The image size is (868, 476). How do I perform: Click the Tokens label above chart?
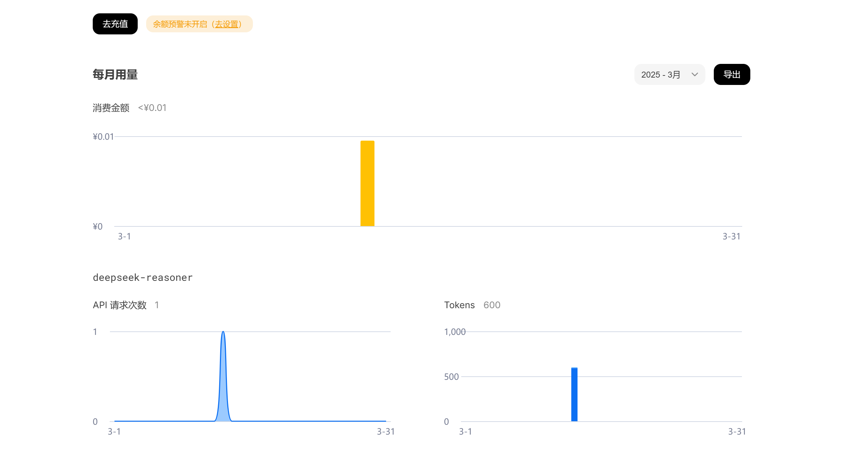(459, 305)
